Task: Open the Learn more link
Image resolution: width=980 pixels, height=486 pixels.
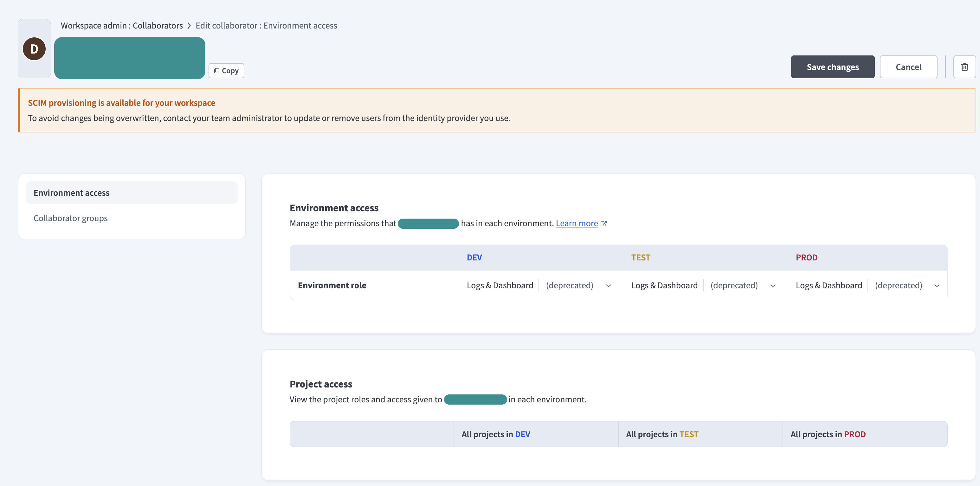Action: click(576, 223)
